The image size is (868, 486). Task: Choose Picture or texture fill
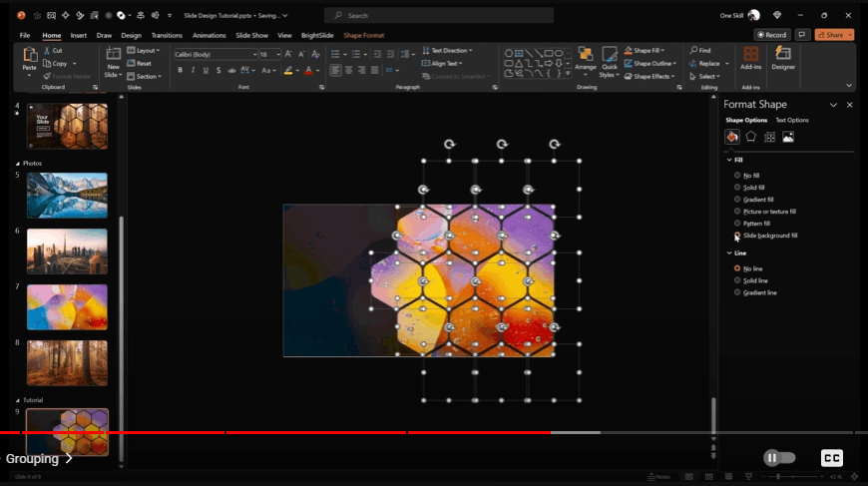pos(765,212)
